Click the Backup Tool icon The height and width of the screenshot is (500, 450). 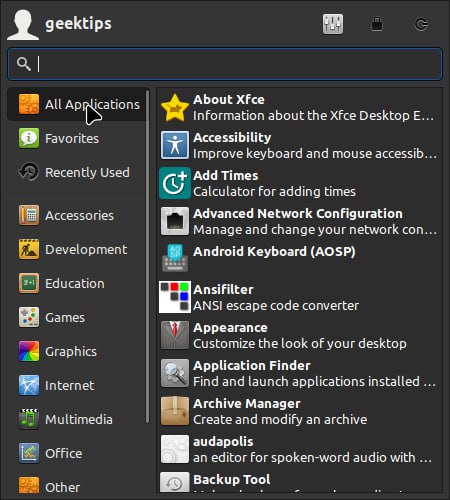175,482
